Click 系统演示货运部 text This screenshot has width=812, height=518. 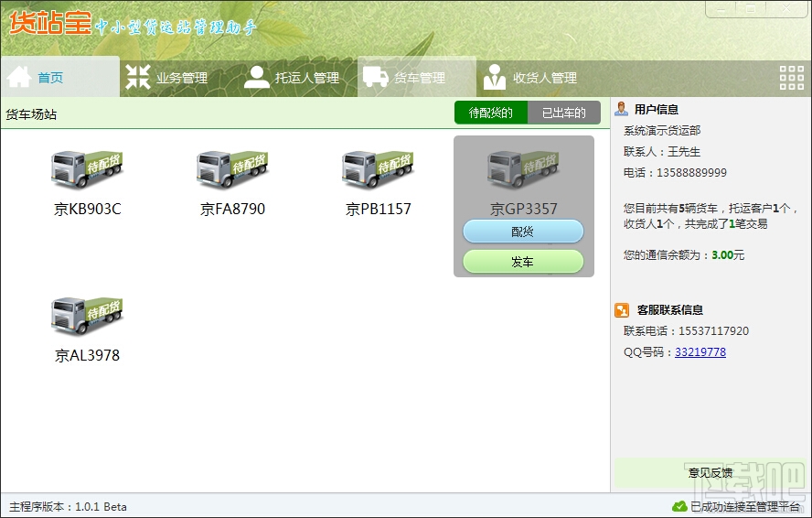click(x=662, y=131)
